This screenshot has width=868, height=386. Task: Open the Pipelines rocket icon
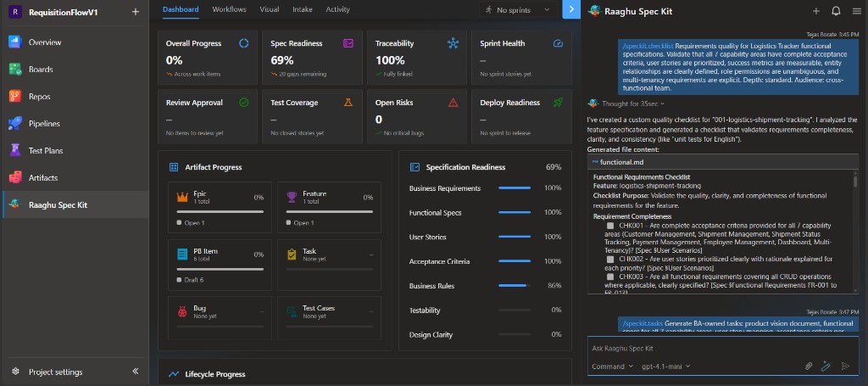click(15, 124)
